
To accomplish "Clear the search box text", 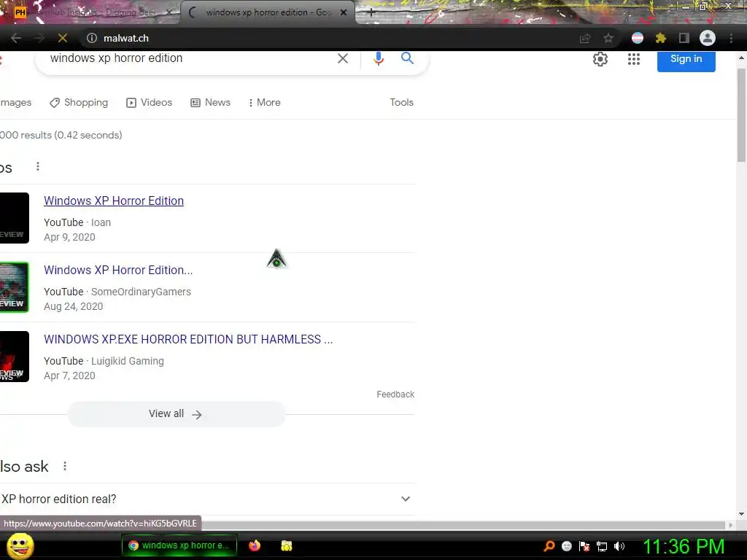I will 343,58.
